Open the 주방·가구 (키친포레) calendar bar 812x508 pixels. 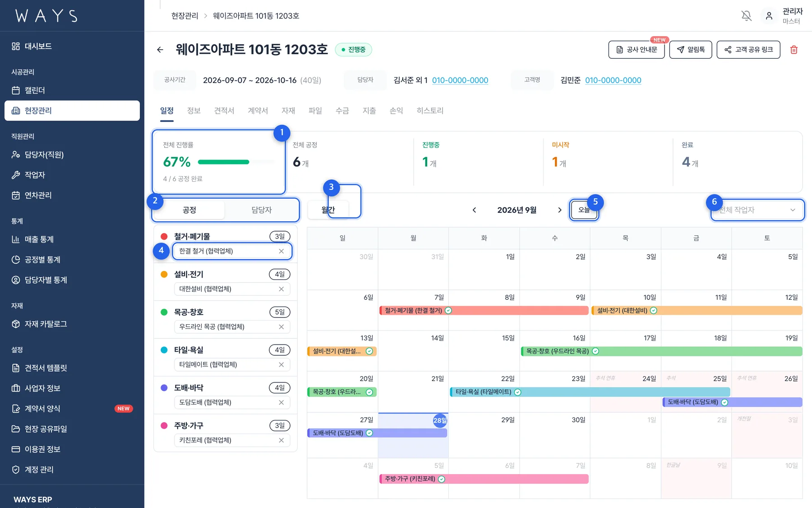pyautogui.click(x=484, y=479)
